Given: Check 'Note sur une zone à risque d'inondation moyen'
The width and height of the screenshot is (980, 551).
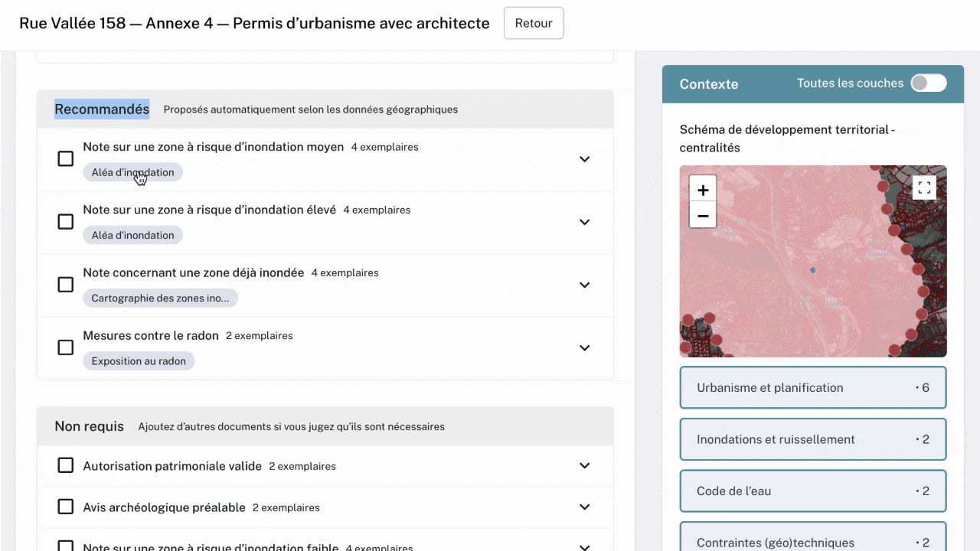Looking at the screenshot, I should (x=66, y=159).
